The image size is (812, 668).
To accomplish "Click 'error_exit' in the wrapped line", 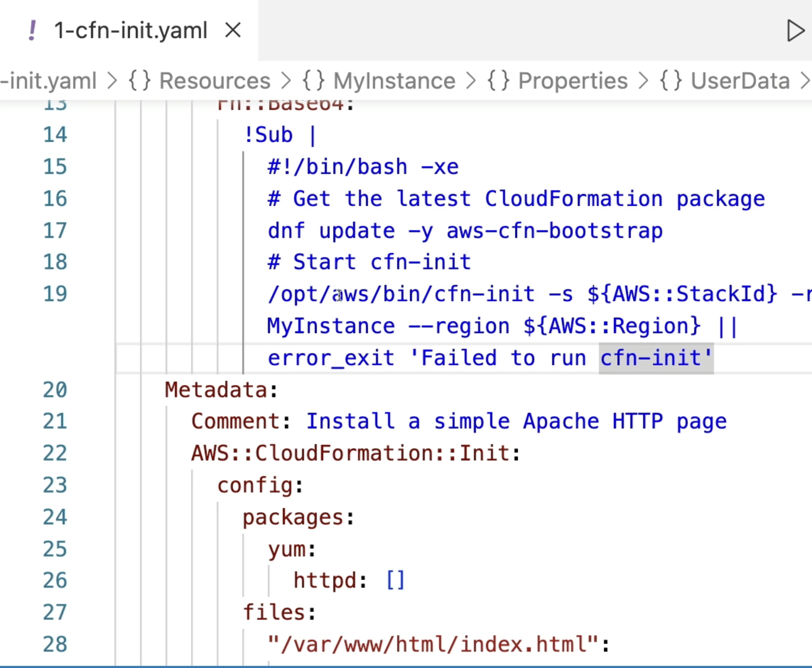I will 331,358.
